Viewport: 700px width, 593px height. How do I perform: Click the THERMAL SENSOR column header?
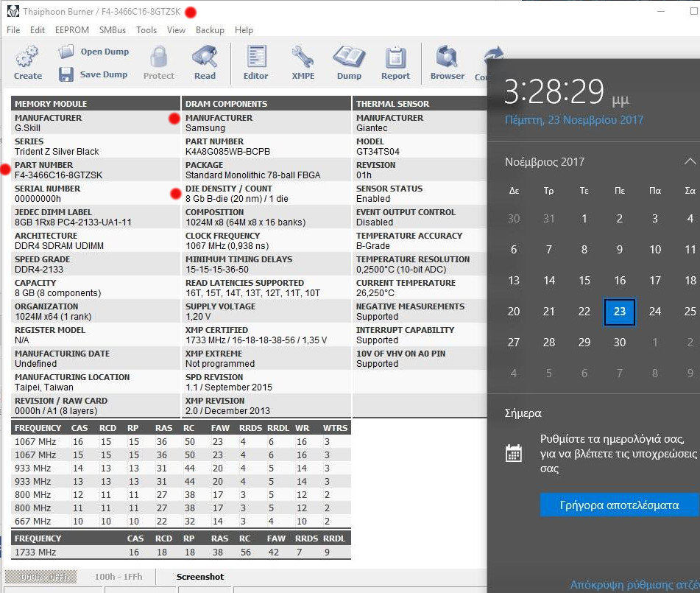[420, 103]
